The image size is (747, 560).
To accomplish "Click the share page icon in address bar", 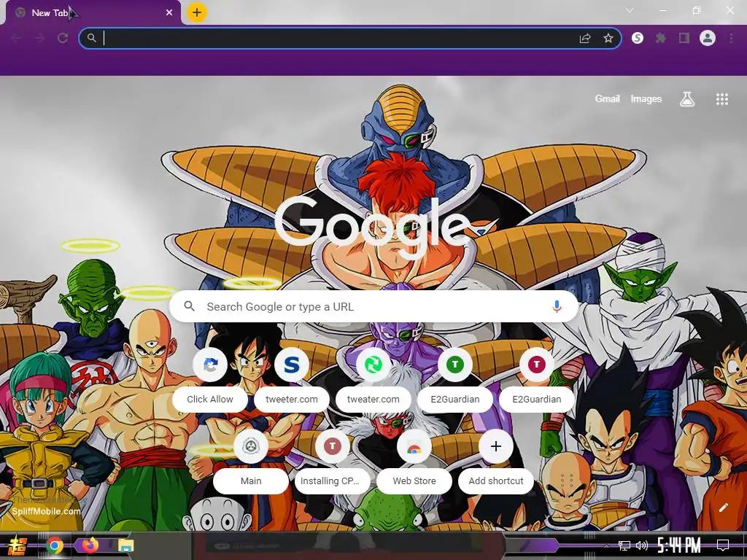I will pos(585,38).
